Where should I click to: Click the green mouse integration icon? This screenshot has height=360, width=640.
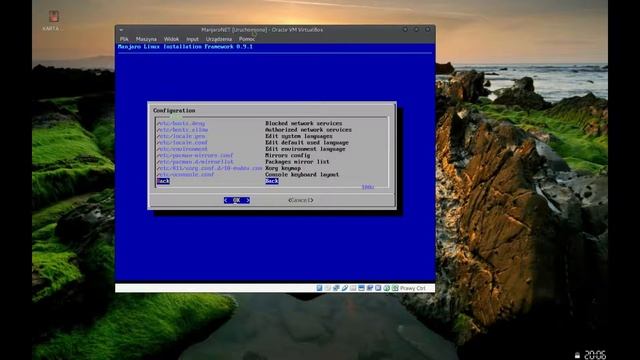click(387, 288)
